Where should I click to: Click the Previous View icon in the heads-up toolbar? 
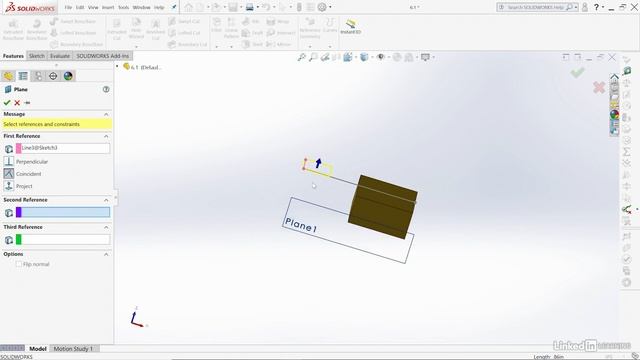pyautogui.click(x=325, y=57)
